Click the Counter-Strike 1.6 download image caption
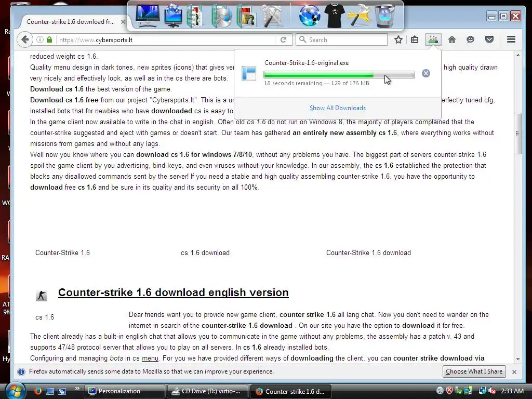 click(x=368, y=253)
